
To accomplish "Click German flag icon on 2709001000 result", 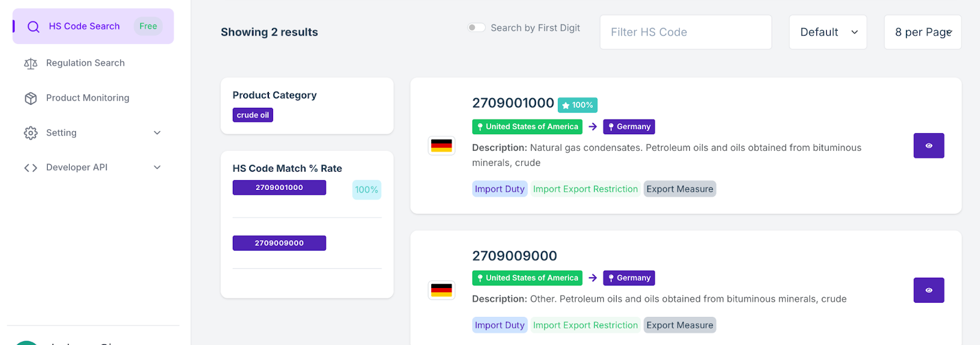I will [441, 145].
